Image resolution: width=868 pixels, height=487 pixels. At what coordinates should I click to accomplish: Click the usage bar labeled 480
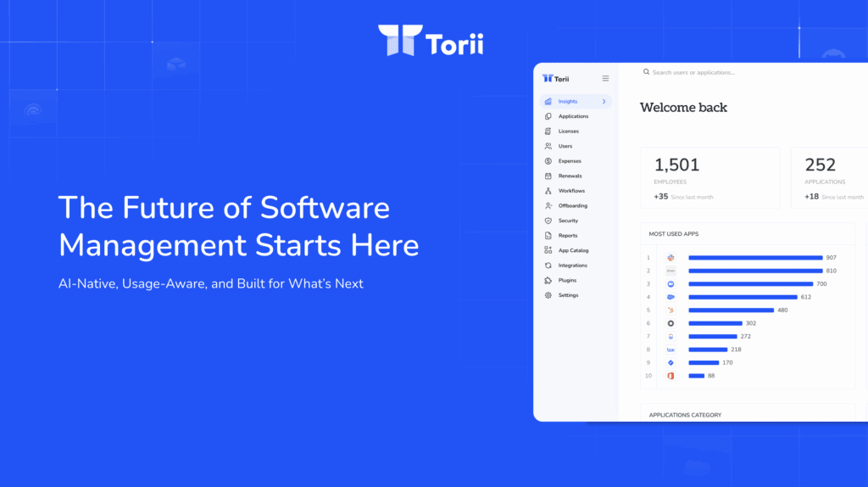pyautogui.click(x=732, y=311)
